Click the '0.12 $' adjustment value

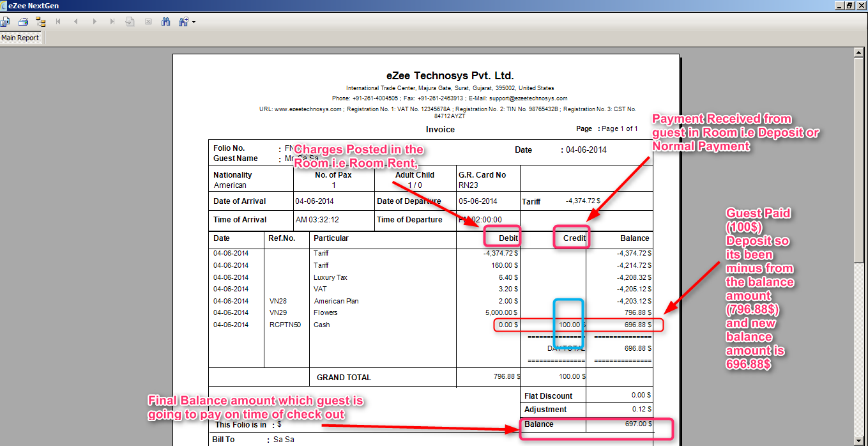641,409
